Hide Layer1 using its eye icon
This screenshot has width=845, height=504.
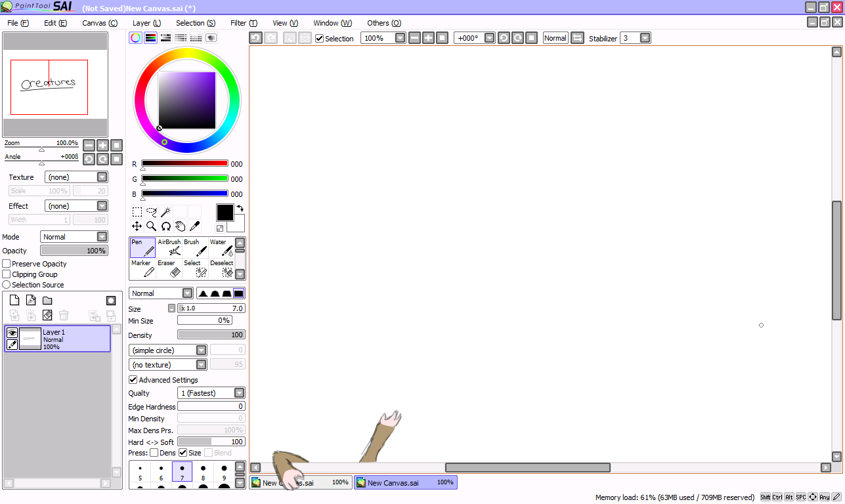12,333
